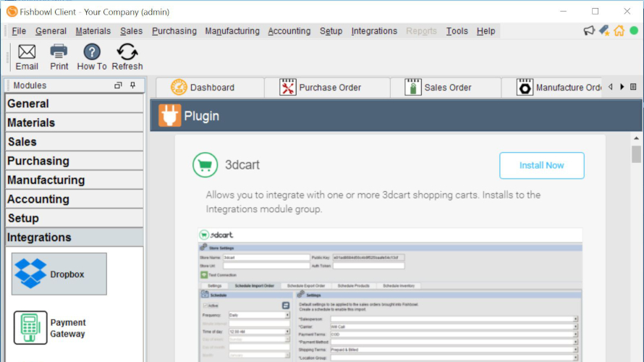Open the Payment Gateway module
This screenshot has width=644, height=362.
[51, 328]
